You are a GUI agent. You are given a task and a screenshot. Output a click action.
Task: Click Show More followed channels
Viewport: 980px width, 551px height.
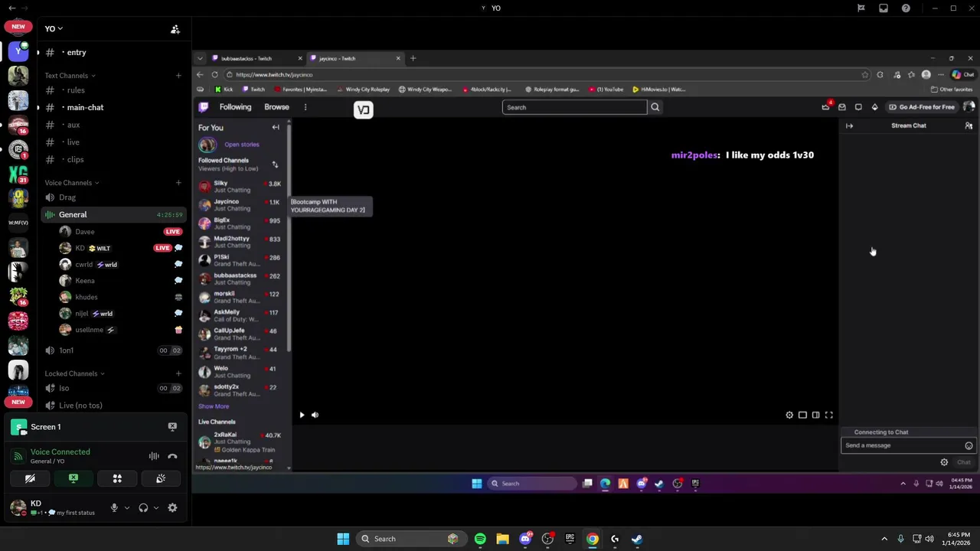(214, 406)
